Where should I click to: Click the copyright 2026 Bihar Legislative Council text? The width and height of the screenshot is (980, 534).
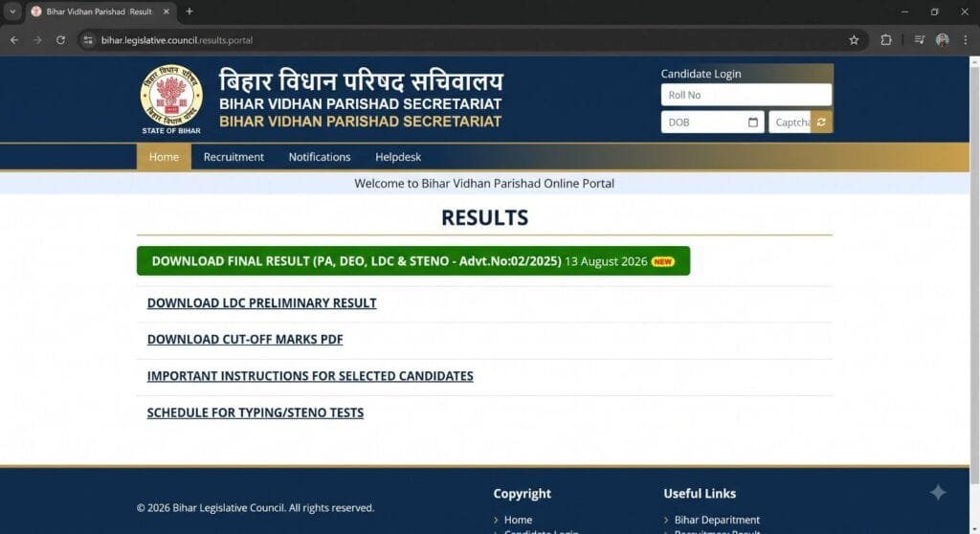(x=255, y=508)
